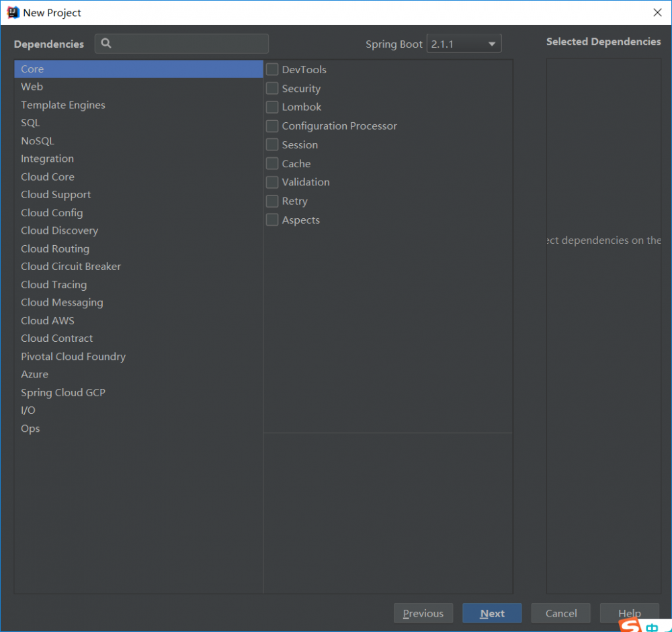Select the Core category

click(138, 69)
